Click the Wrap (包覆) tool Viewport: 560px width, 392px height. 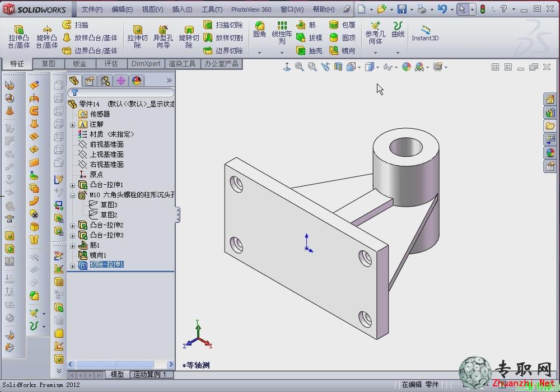point(343,25)
